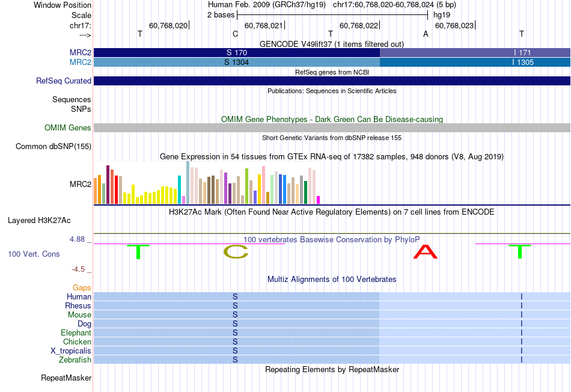Click the RefSeq Curated dark blue gene bar
Viewport: 571px width, 392px height.
332,81
